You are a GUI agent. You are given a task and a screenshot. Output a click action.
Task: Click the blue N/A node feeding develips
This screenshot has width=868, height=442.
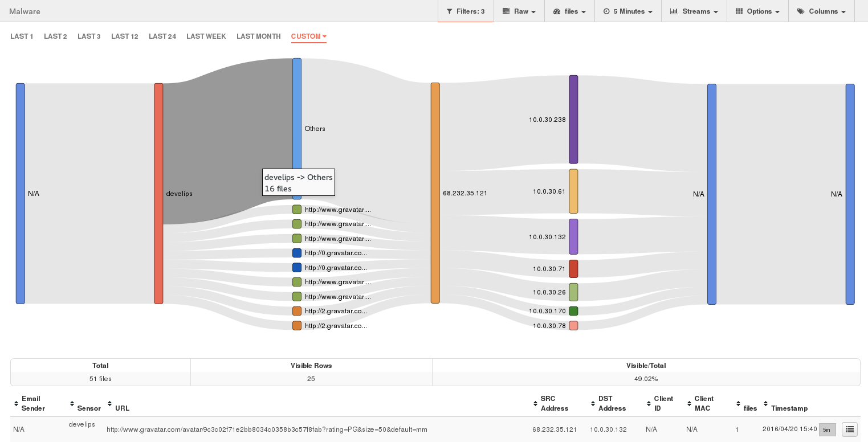(21, 194)
